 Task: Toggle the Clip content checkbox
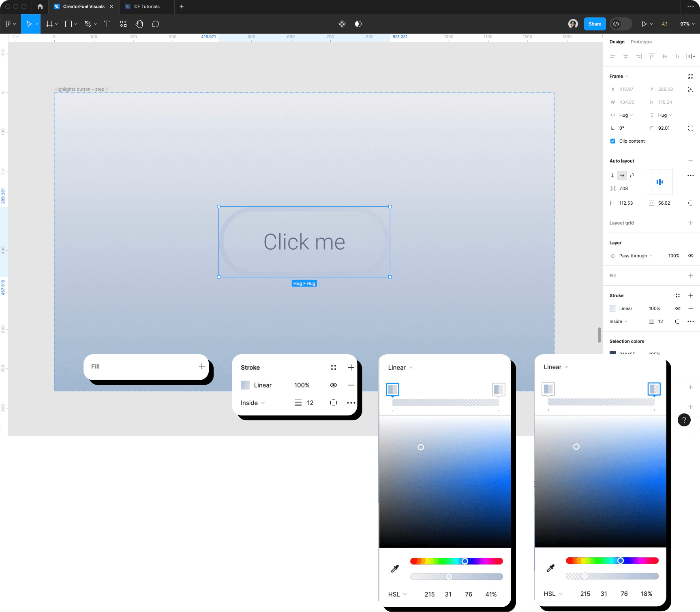613,141
